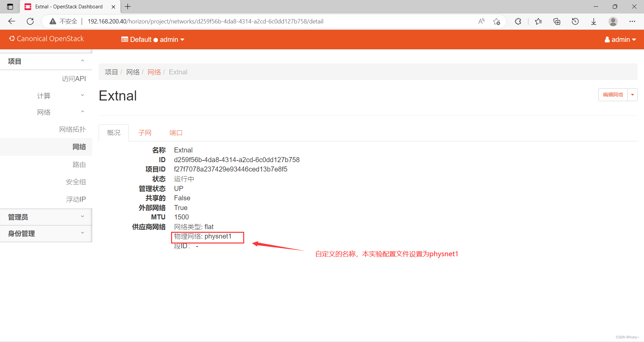644x342 pixels.
Task: Click the Extnal breadcrumb item
Action: point(178,72)
